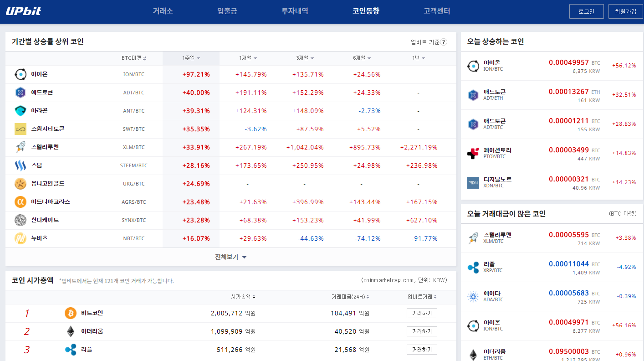
Task: Select the 스텔라루멘 rocket icon
Action: pos(20,147)
